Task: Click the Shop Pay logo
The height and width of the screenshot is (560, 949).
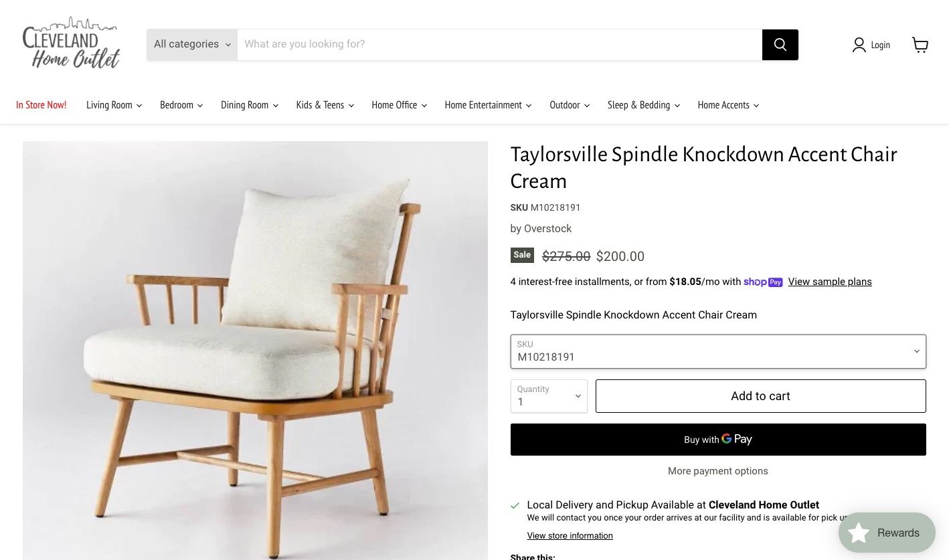Action: coord(763,282)
